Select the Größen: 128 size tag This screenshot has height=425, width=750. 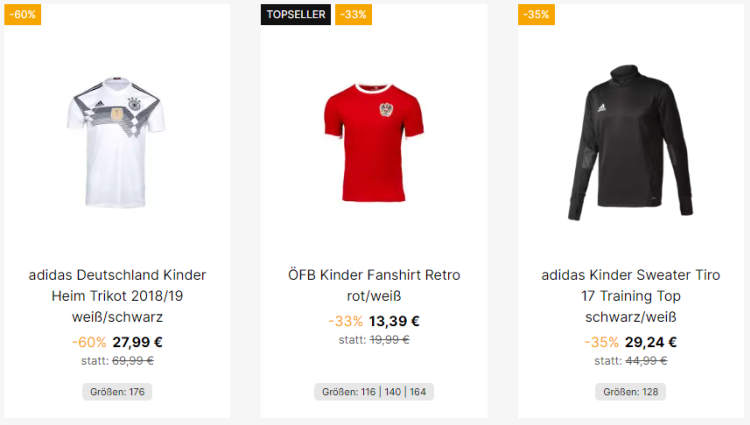coord(630,392)
